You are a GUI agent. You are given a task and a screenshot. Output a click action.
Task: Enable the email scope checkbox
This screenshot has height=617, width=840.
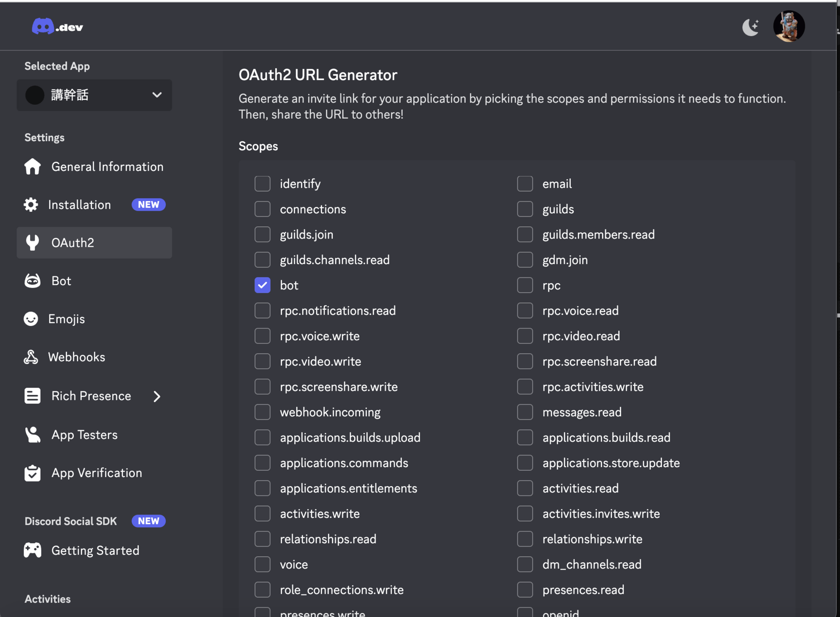pyautogui.click(x=525, y=184)
